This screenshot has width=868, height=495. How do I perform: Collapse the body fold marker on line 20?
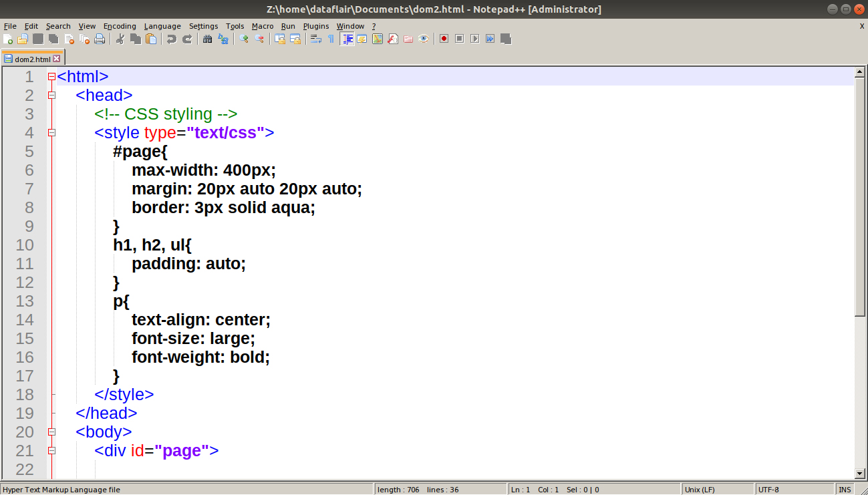[x=51, y=432]
